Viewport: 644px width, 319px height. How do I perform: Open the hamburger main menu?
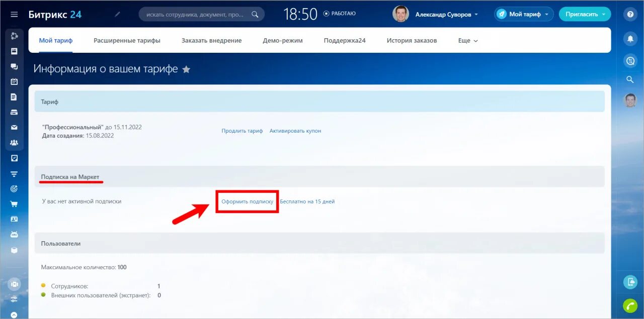14,14
